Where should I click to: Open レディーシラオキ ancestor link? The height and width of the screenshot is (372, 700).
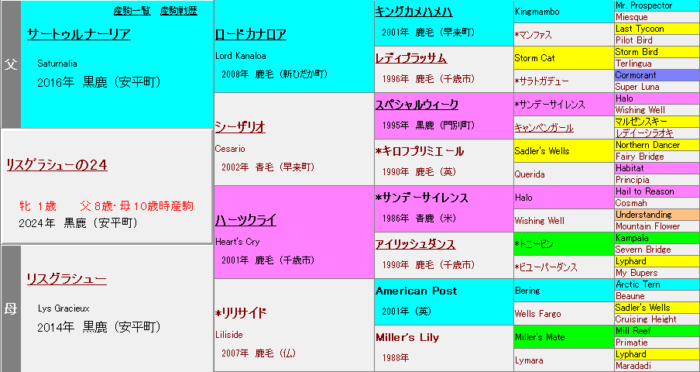pyautogui.click(x=644, y=133)
